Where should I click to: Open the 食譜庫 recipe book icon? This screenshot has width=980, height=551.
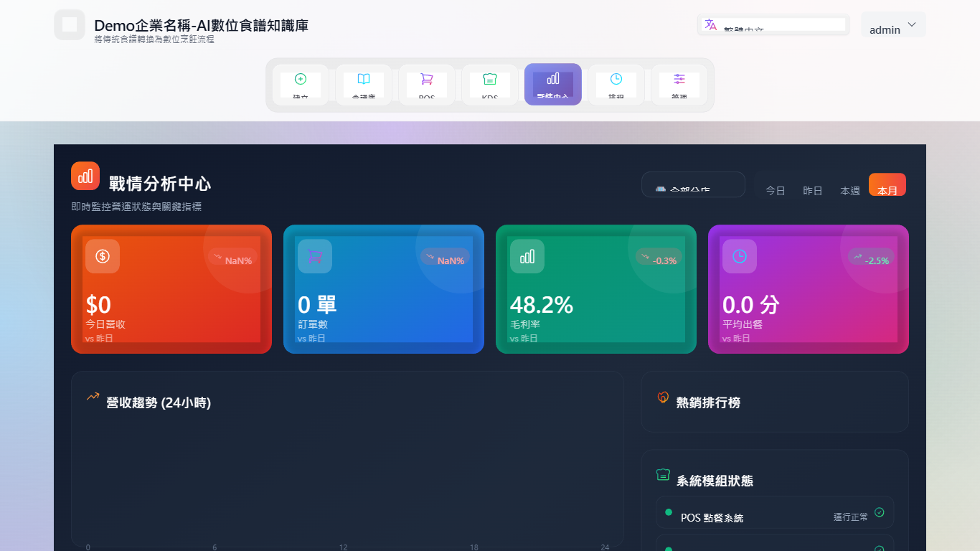tap(364, 79)
